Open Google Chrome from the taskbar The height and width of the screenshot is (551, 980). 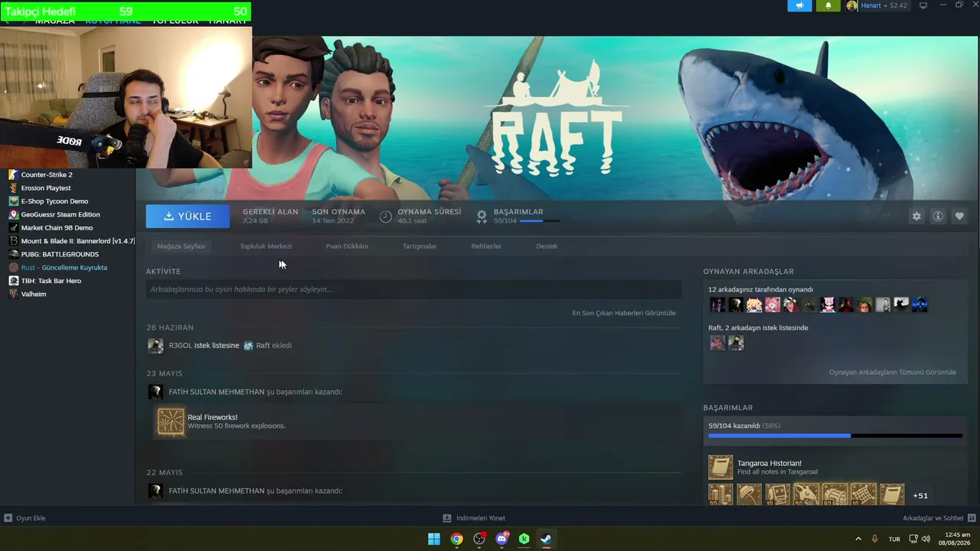point(456,539)
